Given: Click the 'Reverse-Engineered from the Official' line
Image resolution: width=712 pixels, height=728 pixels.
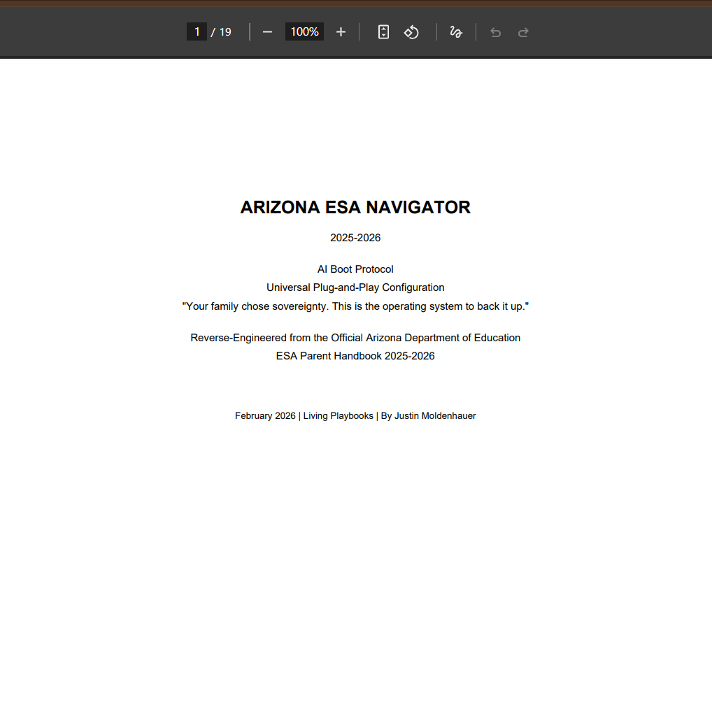Looking at the screenshot, I should [x=355, y=338].
